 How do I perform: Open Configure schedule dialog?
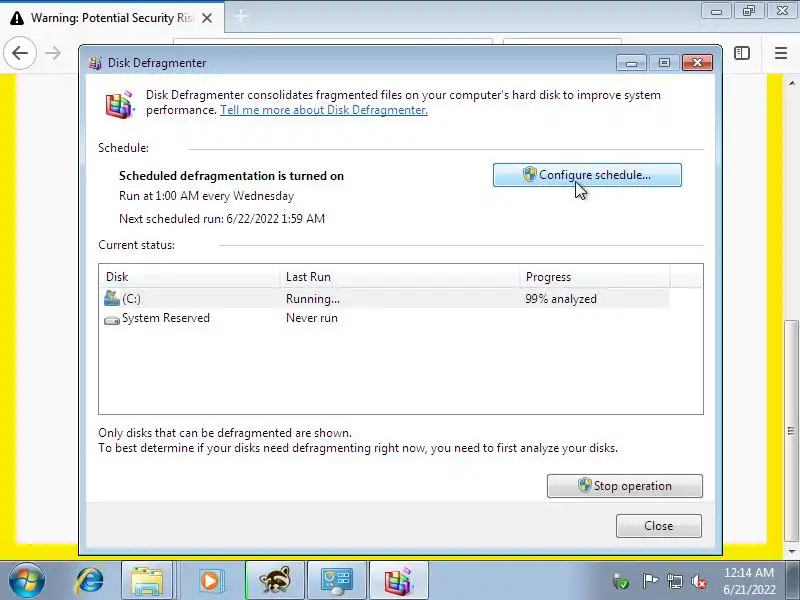(x=587, y=175)
